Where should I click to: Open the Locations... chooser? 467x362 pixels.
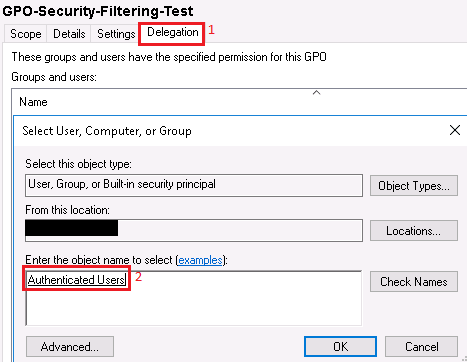click(x=414, y=230)
